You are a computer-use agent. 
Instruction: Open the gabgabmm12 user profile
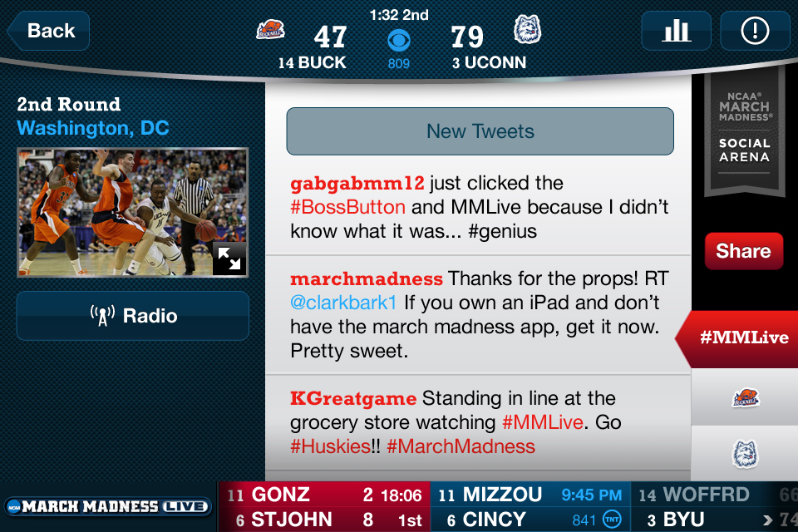357,183
